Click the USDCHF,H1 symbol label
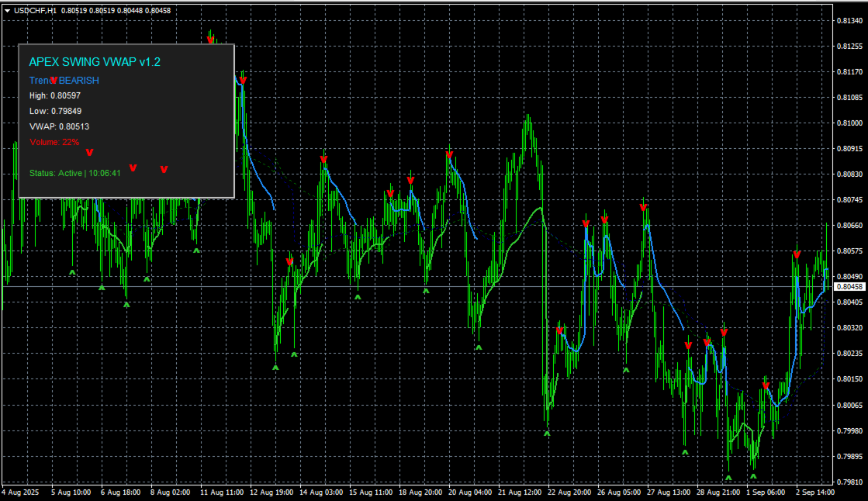 35,11
